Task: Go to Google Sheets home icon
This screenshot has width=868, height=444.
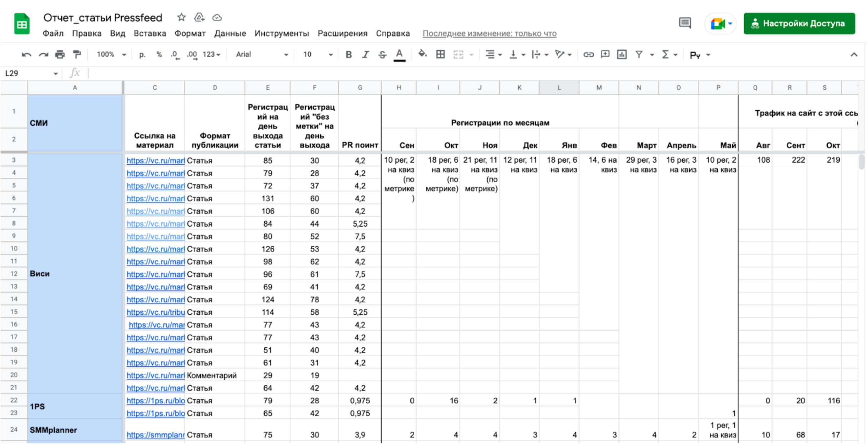Action: tap(22, 24)
